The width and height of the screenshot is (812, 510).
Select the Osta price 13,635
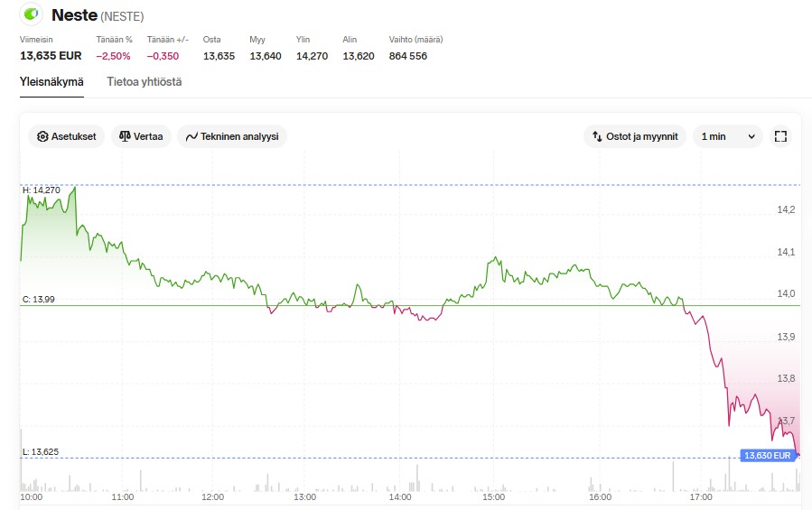(x=219, y=56)
